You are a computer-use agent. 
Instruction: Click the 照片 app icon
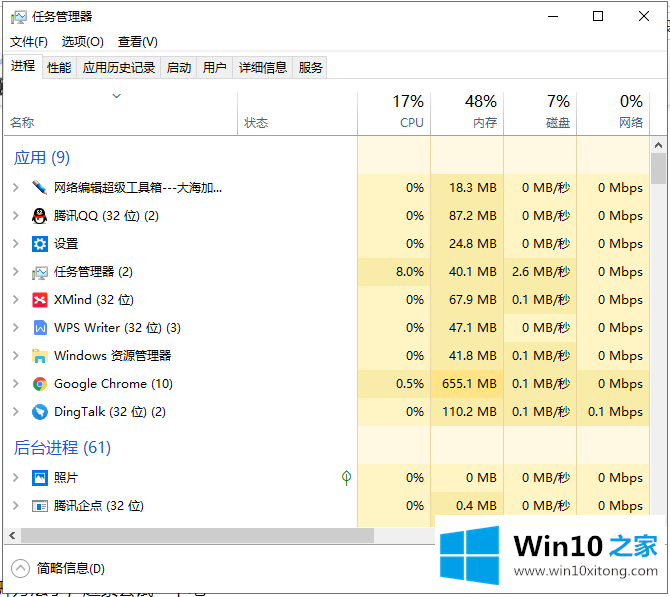pos(40,478)
